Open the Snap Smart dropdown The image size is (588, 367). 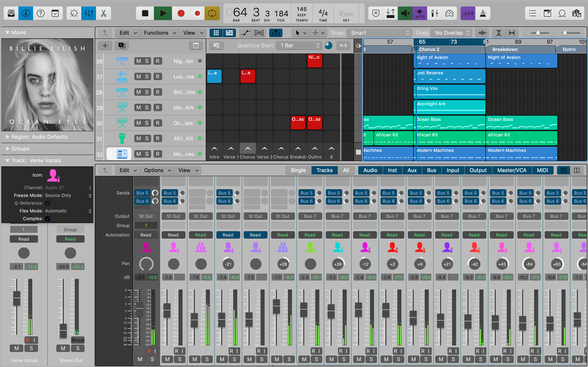pyautogui.click(x=379, y=33)
